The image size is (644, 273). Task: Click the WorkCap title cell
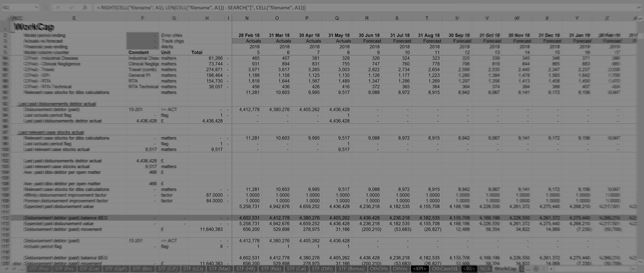34,27
